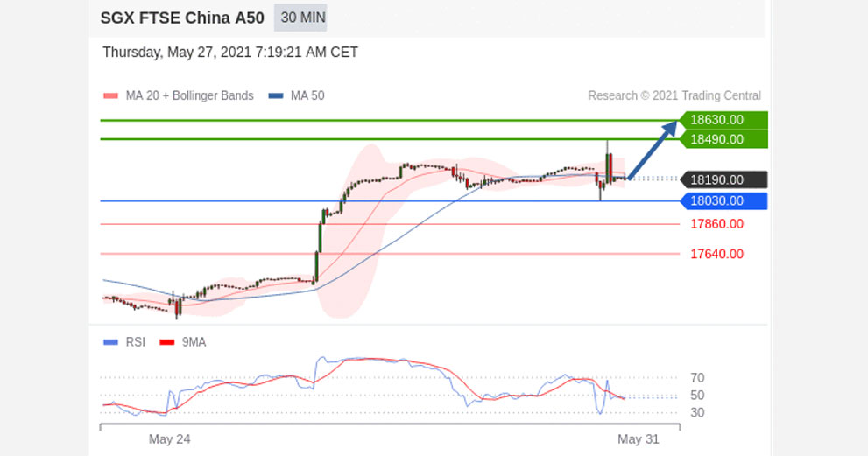Screen dimensions: 868x456
Task: Click the 18190.00 current price label
Action: (x=723, y=179)
